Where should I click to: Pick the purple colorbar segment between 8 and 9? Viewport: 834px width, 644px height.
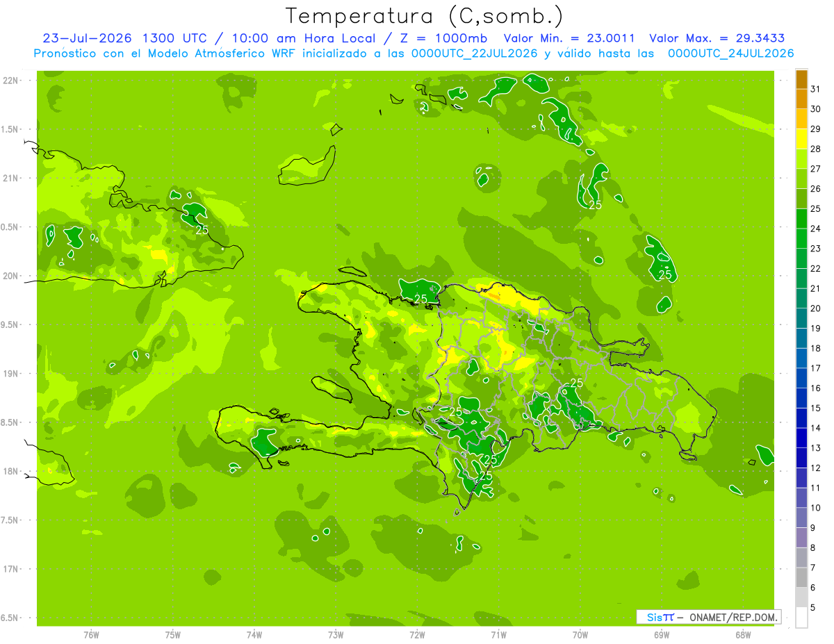coord(801,538)
